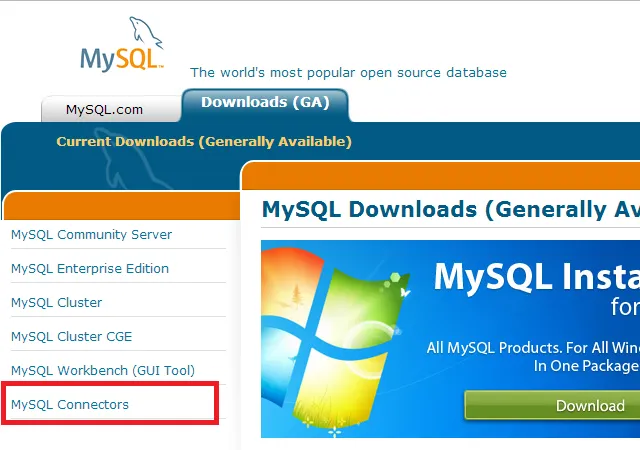The height and width of the screenshot is (450, 640).
Task: Click the tagline 'The world's most popular open source database'
Action: [348, 72]
